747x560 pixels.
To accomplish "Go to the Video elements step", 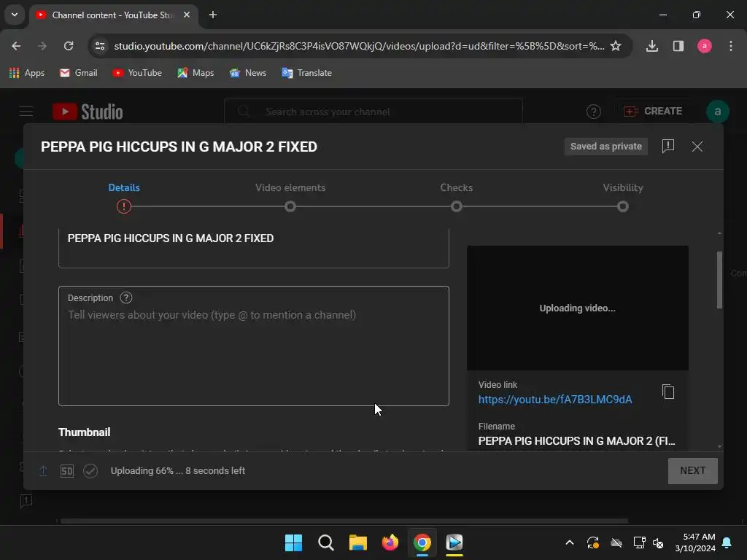I will tap(290, 197).
